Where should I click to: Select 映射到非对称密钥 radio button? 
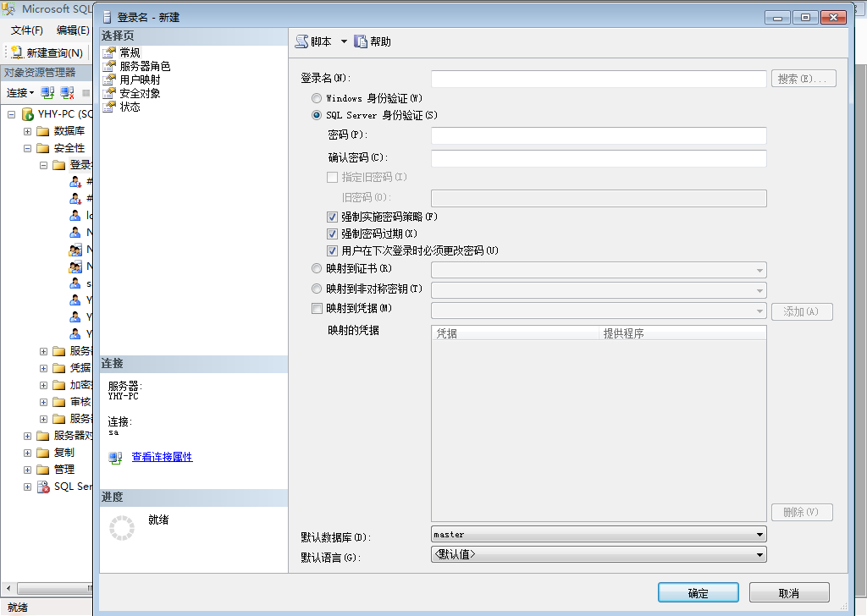(317, 289)
